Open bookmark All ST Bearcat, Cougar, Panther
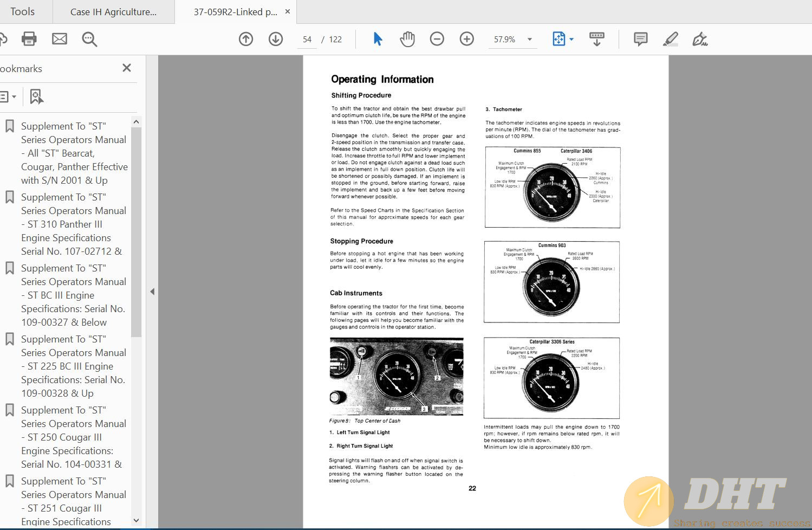812x530 pixels. pyautogui.click(x=74, y=153)
